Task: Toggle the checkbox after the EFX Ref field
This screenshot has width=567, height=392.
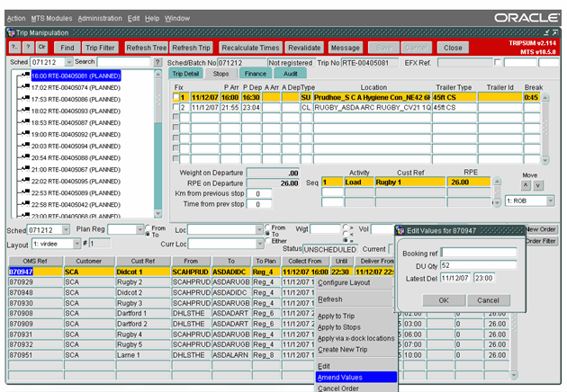Action: point(498,62)
